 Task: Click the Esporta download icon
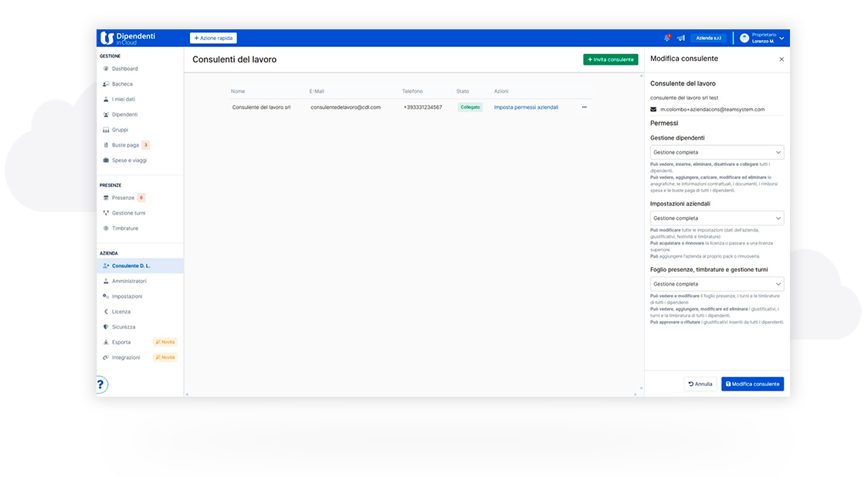pos(106,342)
